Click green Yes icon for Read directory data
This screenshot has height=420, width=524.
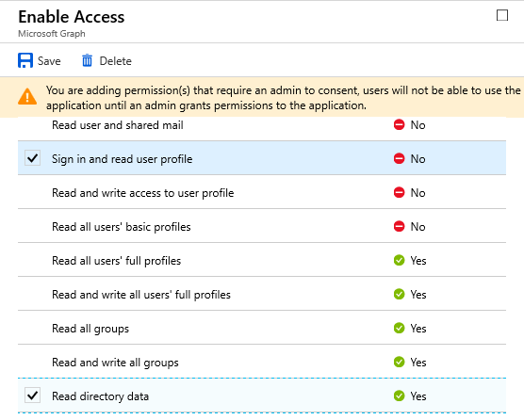(399, 396)
